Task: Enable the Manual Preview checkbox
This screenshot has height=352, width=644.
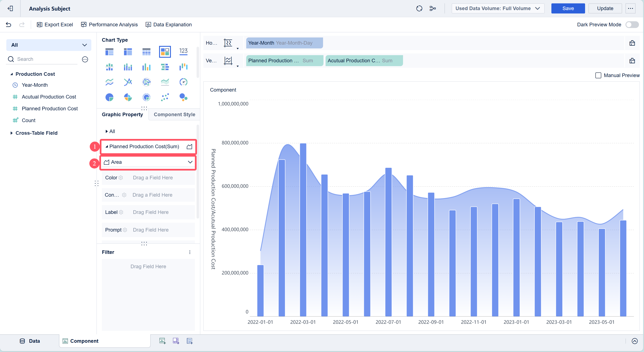Action: (598, 76)
